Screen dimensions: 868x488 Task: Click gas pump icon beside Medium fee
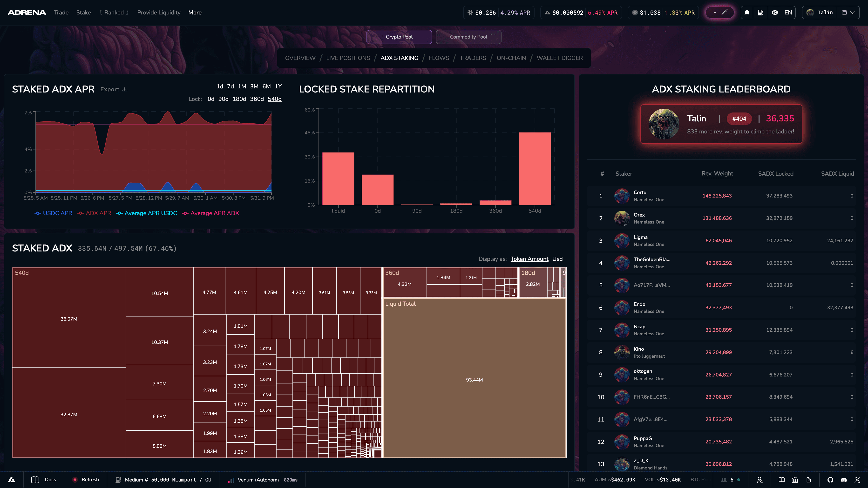click(x=118, y=480)
